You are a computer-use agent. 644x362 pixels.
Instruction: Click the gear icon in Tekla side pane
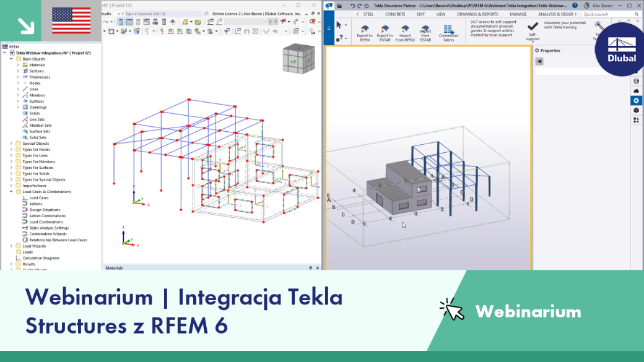coord(636,100)
